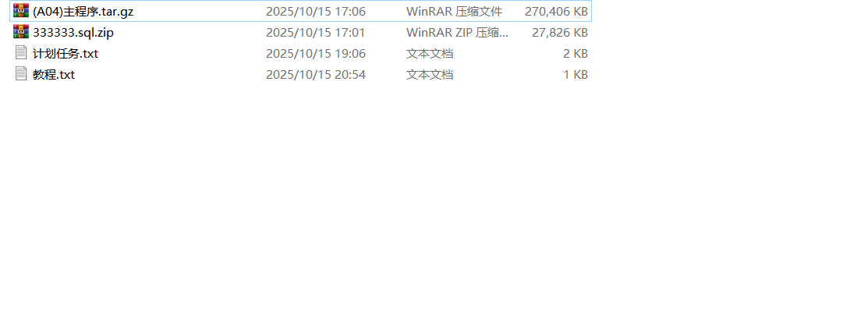
Task: Click the WinRAR 压缩文件 type label
Action: [x=455, y=12]
